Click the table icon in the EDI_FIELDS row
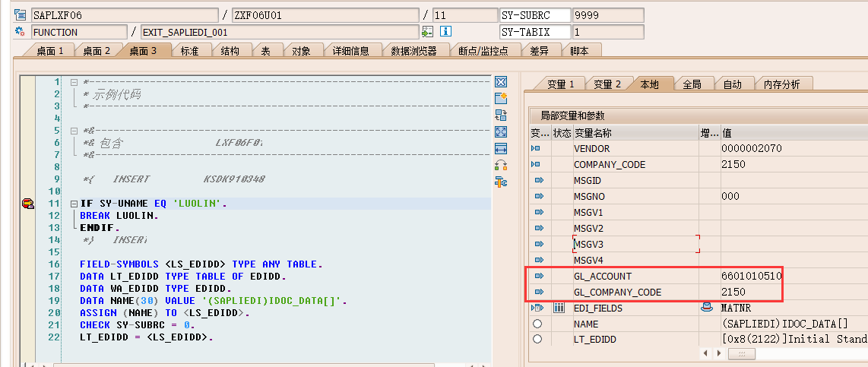Viewport: 868px width, 367px height. click(560, 308)
